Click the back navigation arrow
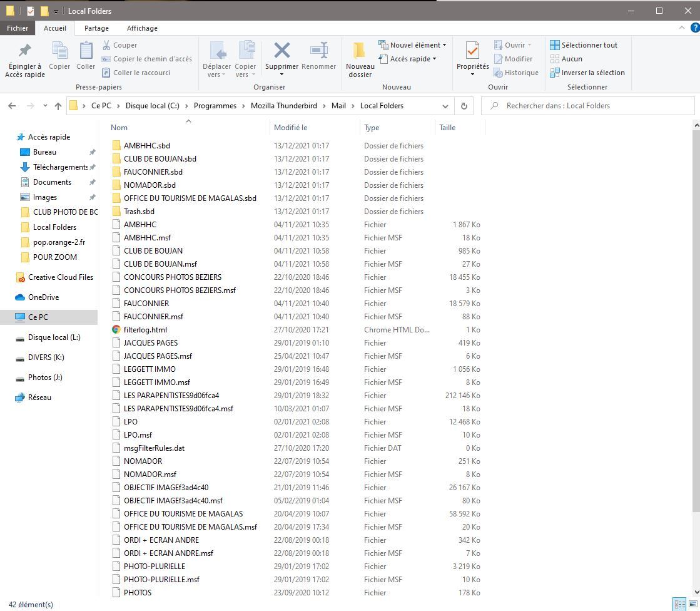 click(12, 106)
